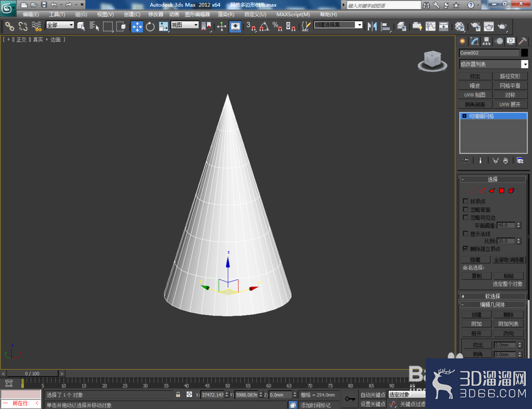This screenshot has height=409, width=532.
Task: Click the Cone002 object name field
Action: [489, 53]
